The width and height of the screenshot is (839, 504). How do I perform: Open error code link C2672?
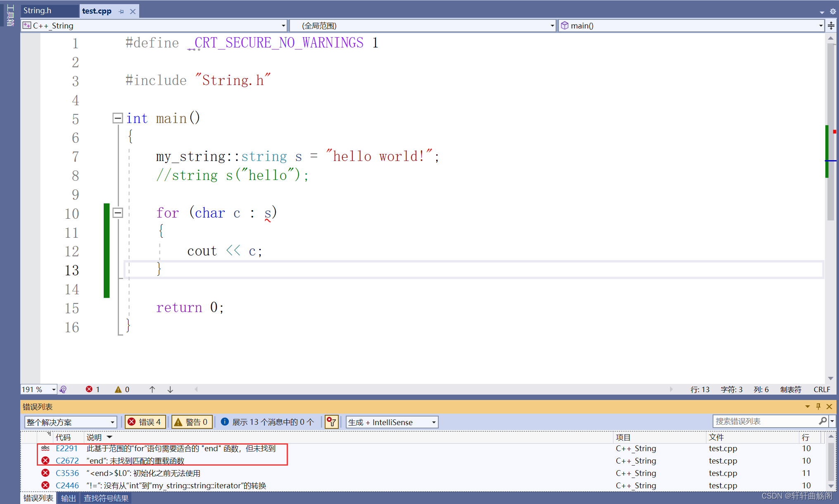[67, 461]
